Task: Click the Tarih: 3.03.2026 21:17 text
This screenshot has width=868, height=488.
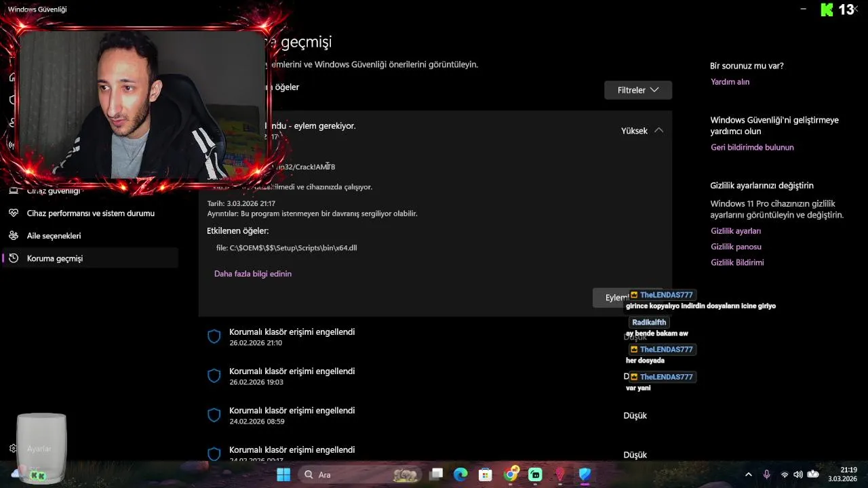Action: coord(241,203)
